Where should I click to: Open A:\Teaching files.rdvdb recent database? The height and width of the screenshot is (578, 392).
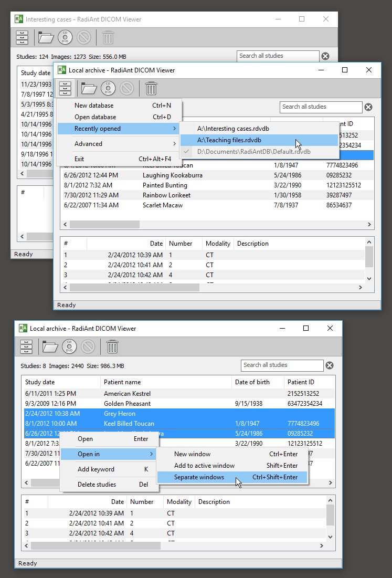259,140
